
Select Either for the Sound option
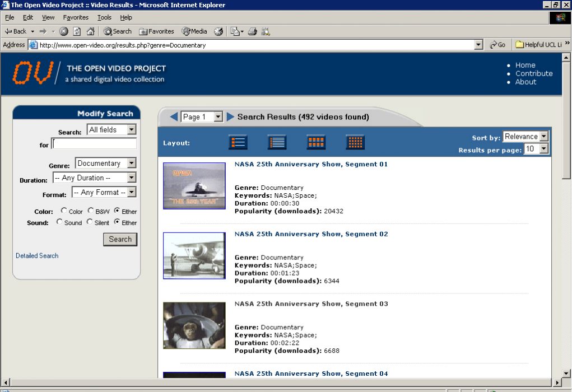117,222
